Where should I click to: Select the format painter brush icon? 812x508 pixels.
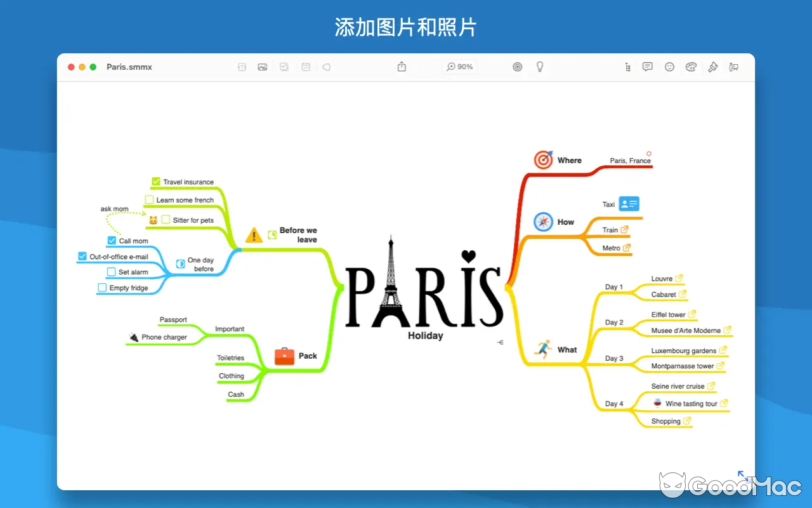click(712, 67)
